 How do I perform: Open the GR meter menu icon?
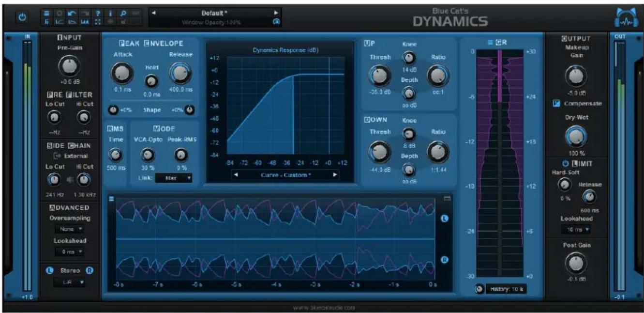490,43
